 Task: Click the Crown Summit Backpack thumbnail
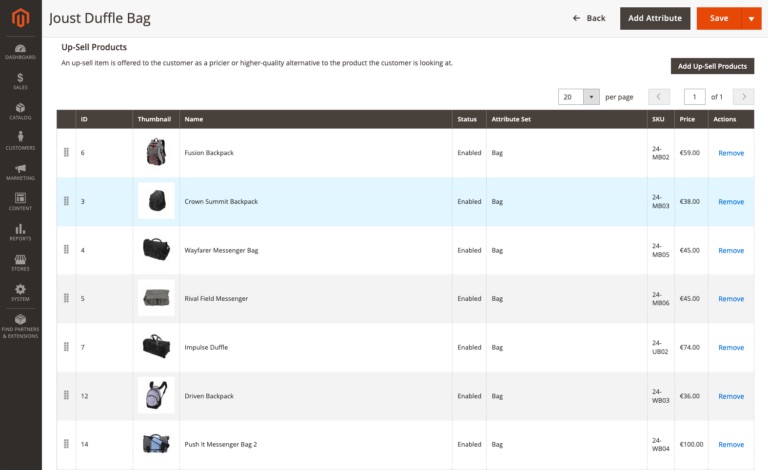tap(156, 201)
